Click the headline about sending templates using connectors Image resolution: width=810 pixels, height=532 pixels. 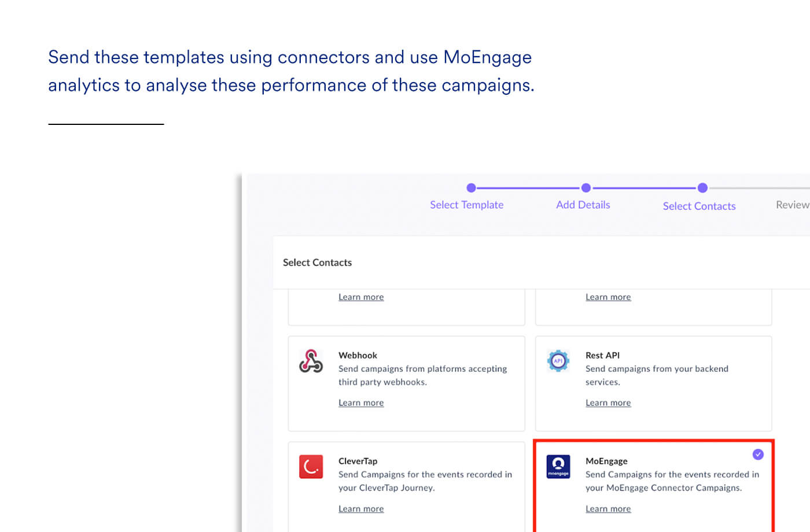click(x=291, y=71)
